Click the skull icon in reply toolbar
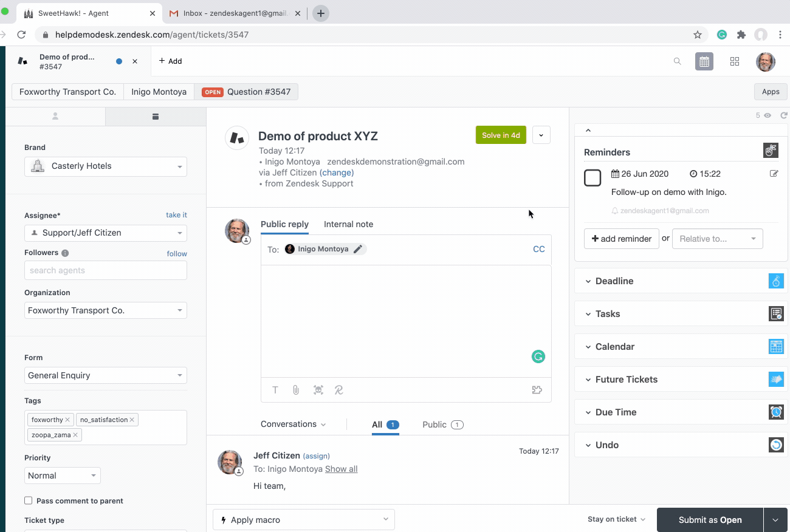 click(318, 390)
